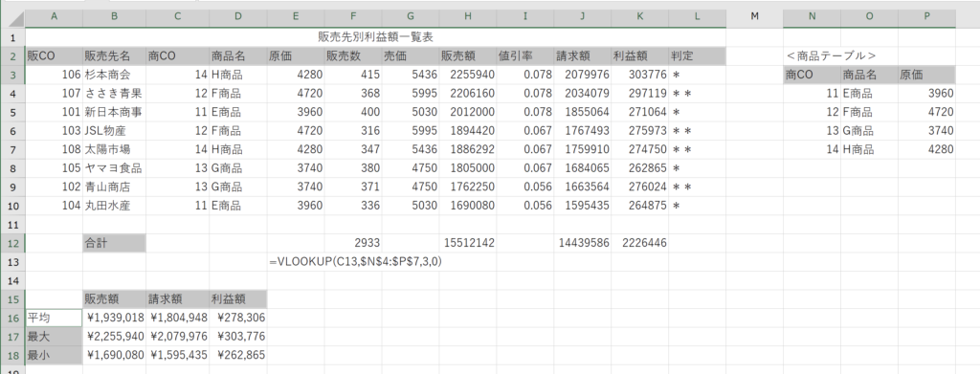The width and height of the screenshot is (980, 374).
Task: Click 商CO header in the product table
Action: pos(812,75)
